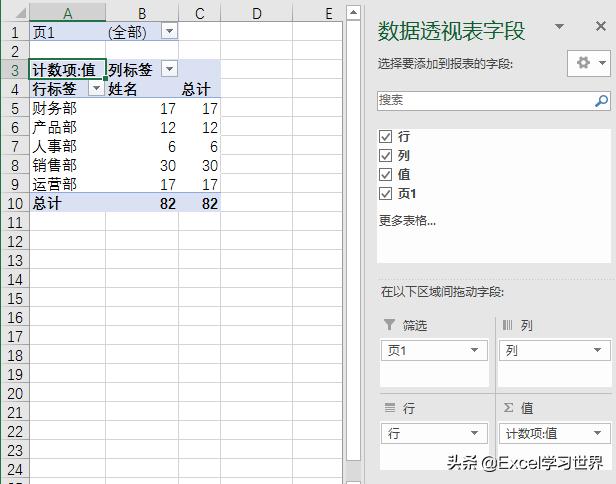616x484 pixels.
Task: Uncheck the 行 field checkbox
Action: pos(385,136)
